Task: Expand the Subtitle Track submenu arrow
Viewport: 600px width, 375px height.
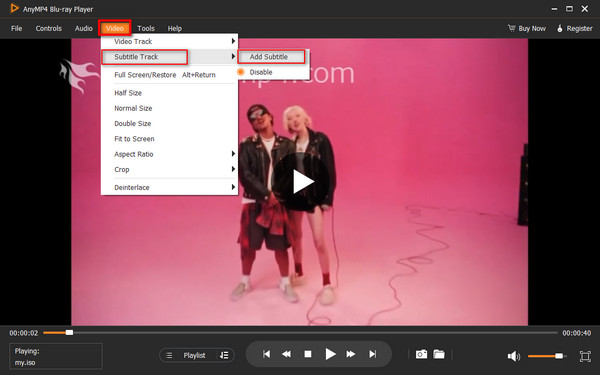Action: [233, 56]
